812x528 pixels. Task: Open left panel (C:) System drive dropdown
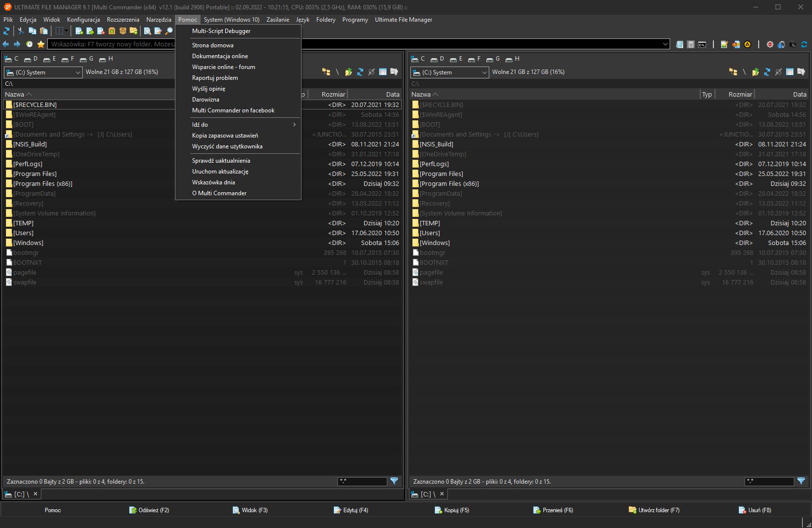tap(43, 72)
